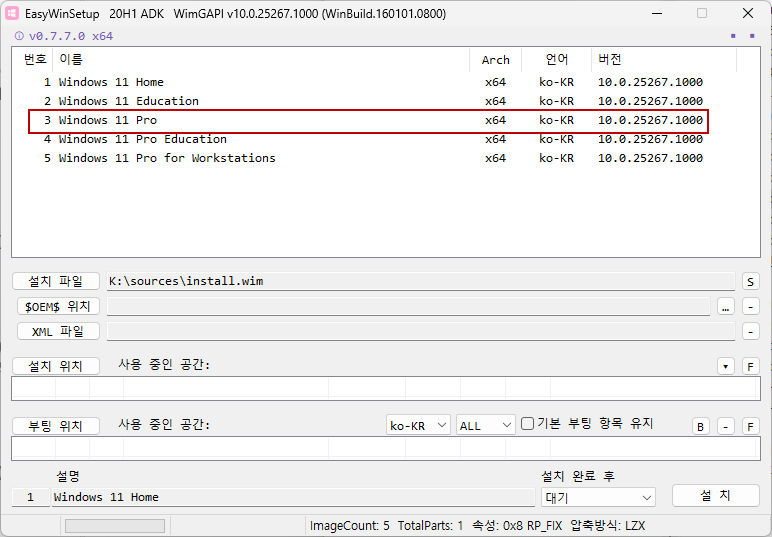Open the ALL dropdown
The width and height of the screenshot is (772, 537).
pyautogui.click(x=485, y=425)
